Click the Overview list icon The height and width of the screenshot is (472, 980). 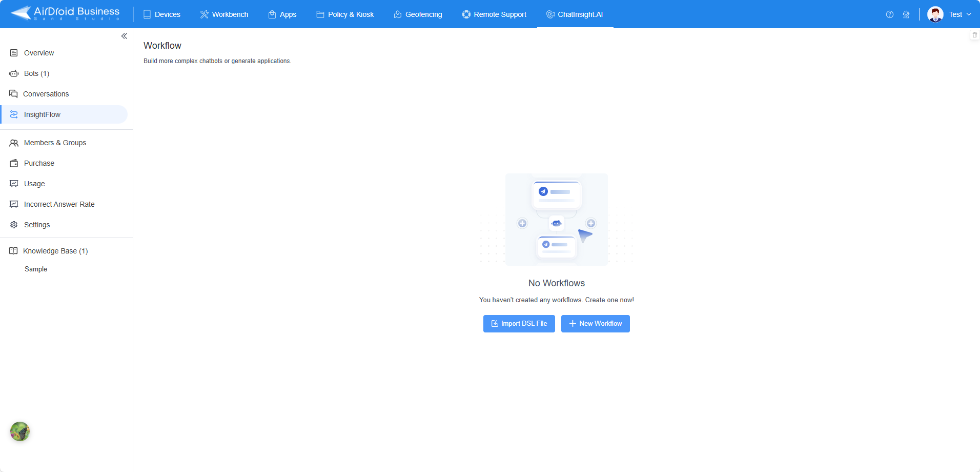(14, 53)
